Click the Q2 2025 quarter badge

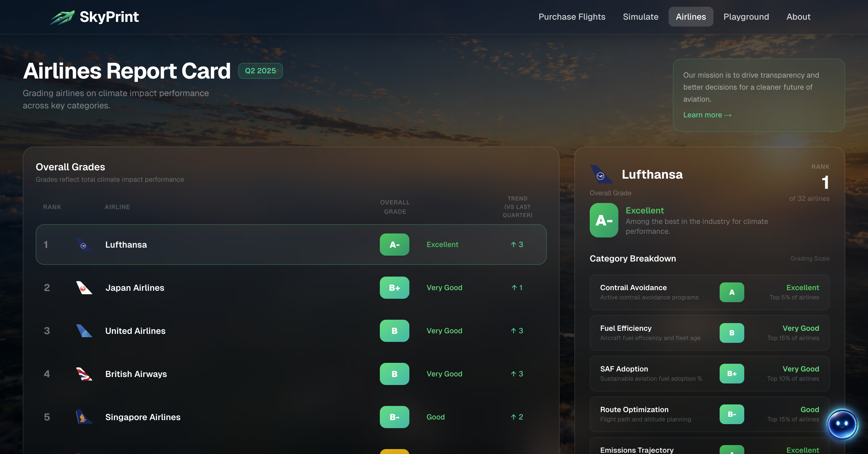[x=260, y=71]
